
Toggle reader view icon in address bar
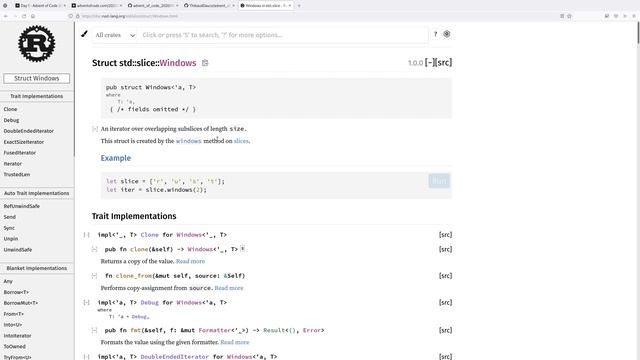(562, 16)
